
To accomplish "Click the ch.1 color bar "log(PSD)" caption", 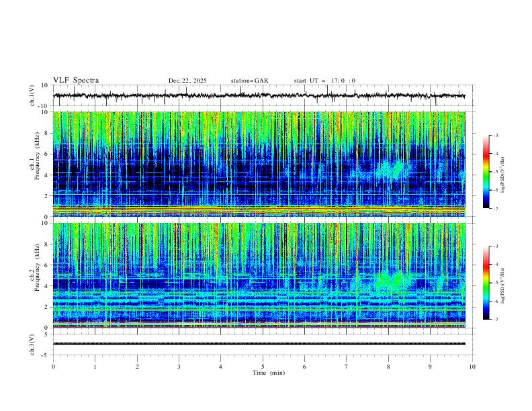I will click(503, 175).
